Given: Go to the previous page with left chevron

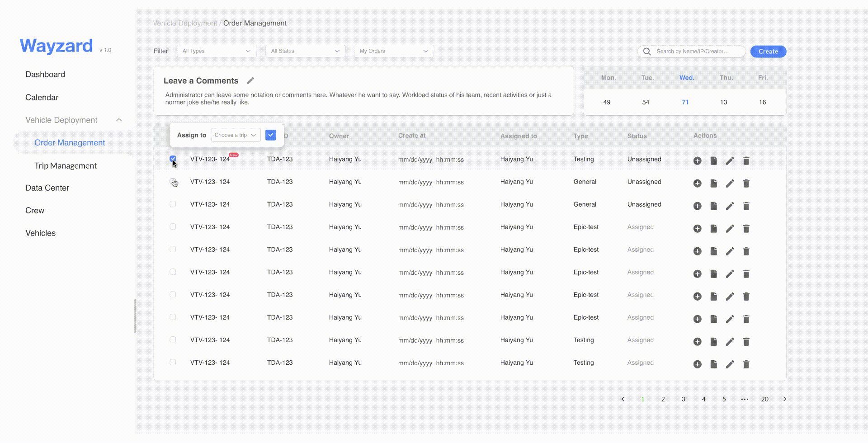Looking at the screenshot, I should coord(623,399).
